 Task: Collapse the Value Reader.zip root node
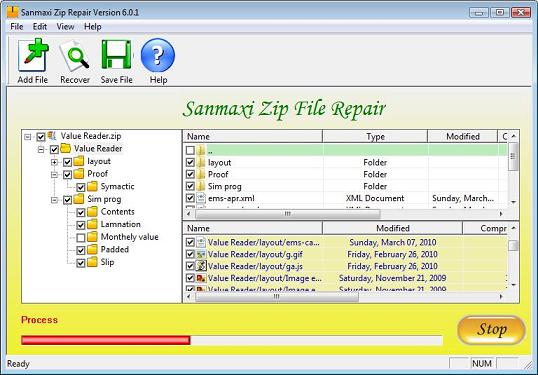coord(28,137)
